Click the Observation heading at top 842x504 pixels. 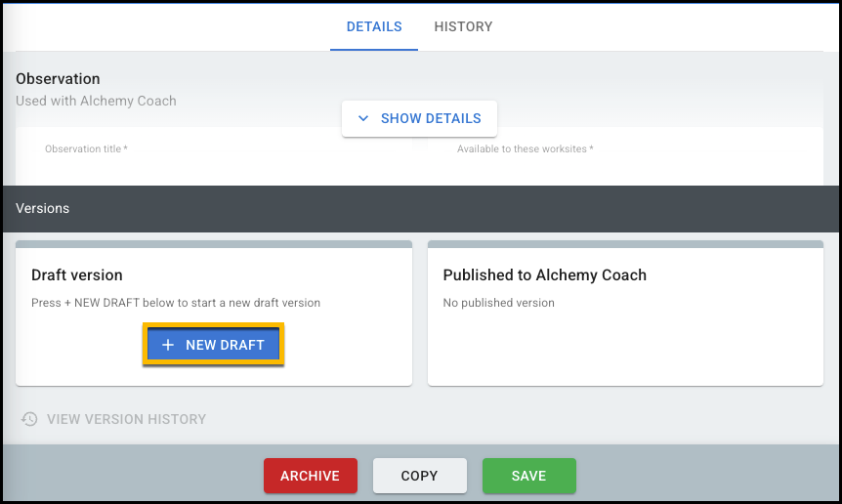pyautogui.click(x=58, y=79)
